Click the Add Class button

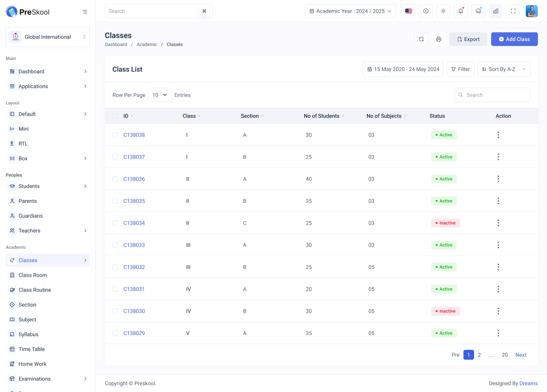tap(514, 39)
